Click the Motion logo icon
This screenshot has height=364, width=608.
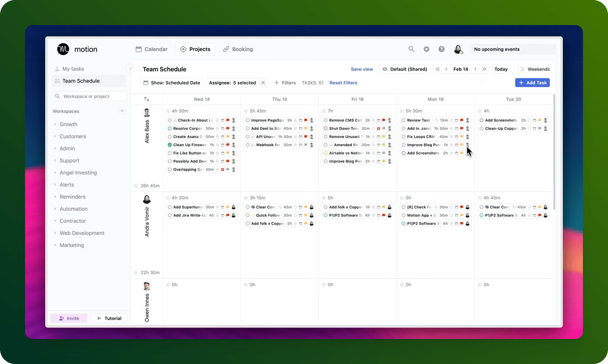(63, 49)
